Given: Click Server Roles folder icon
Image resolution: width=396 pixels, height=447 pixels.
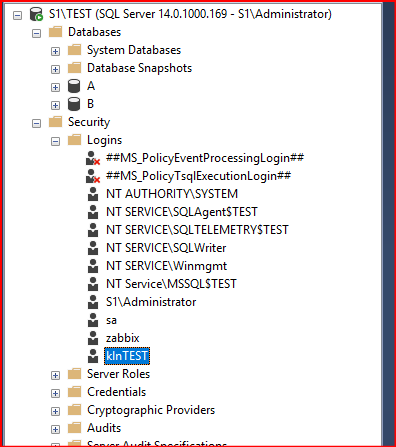Looking at the screenshot, I should 74,374.
